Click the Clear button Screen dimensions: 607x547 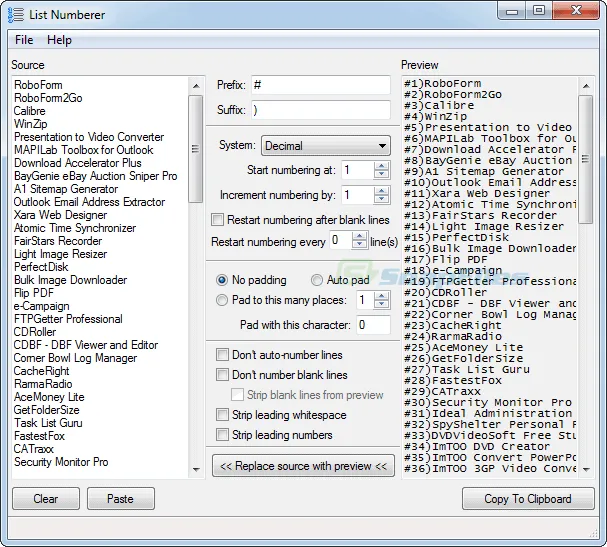point(46,499)
